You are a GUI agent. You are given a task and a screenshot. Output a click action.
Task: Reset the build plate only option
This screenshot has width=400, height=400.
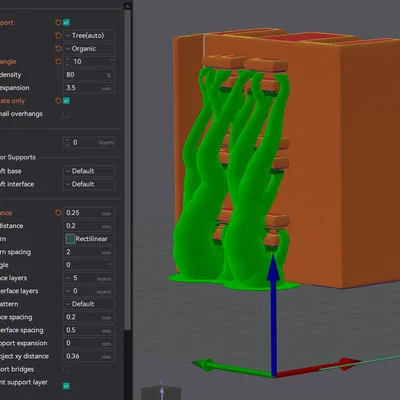[x=58, y=100]
